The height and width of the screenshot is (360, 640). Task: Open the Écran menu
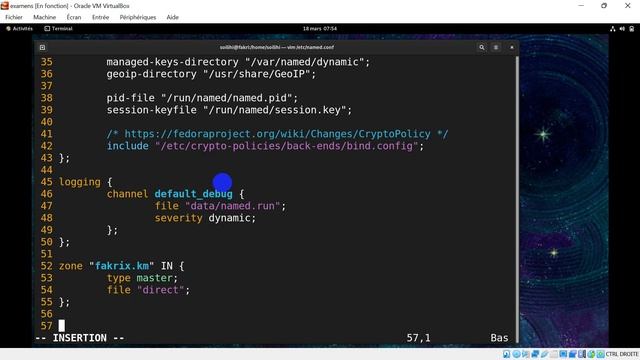[x=74, y=17]
